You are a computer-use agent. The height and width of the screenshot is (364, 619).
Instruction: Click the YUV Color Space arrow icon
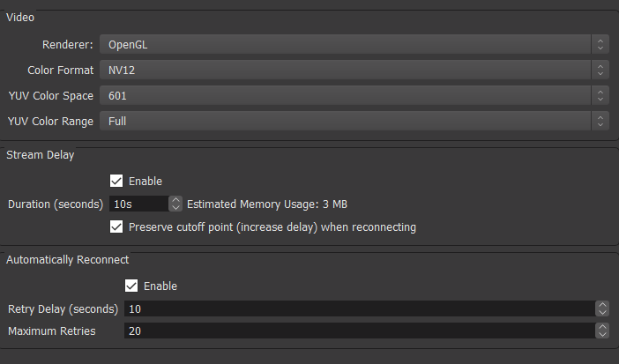tap(600, 95)
